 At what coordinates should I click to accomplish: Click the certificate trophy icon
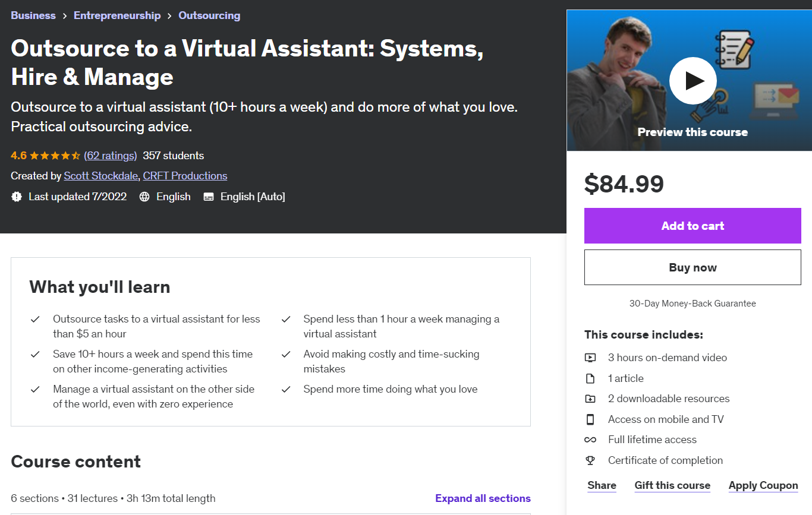[x=590, y=460]
